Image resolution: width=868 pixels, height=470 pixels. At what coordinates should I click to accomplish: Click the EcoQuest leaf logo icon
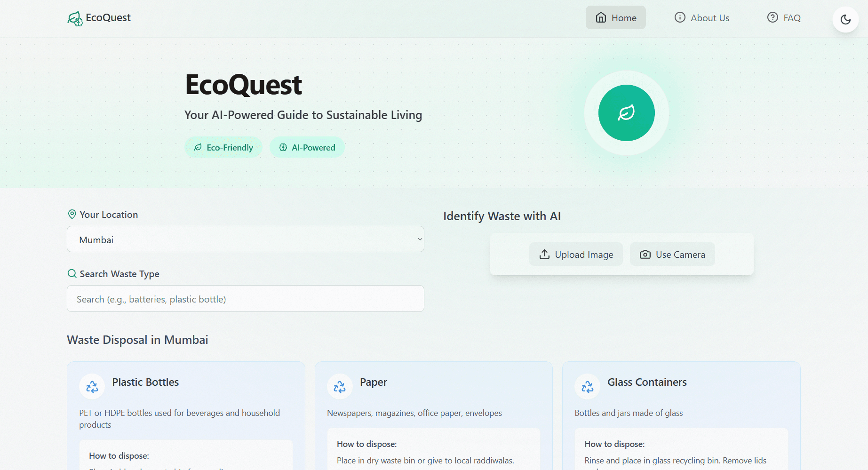pos(75,18)
